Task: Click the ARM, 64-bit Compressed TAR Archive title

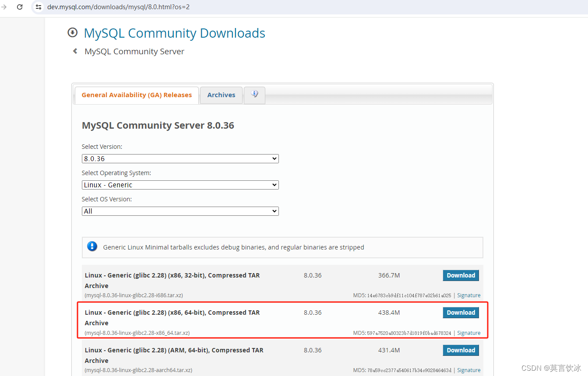Action: point(174,355)
